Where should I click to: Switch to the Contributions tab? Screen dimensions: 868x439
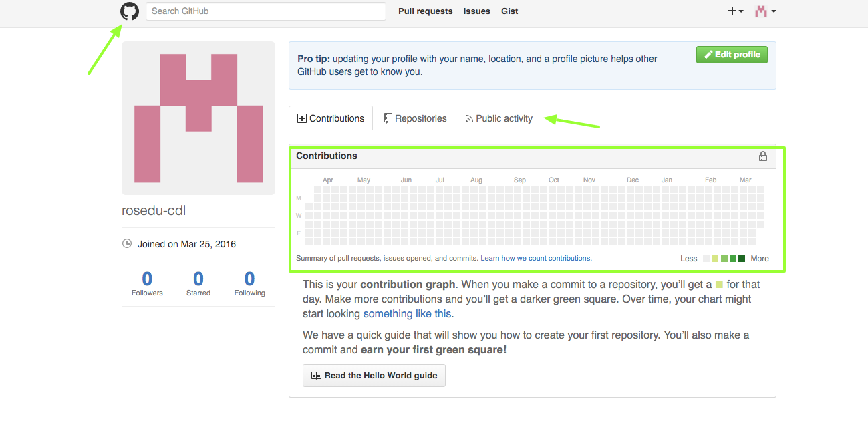pos(331,118)
